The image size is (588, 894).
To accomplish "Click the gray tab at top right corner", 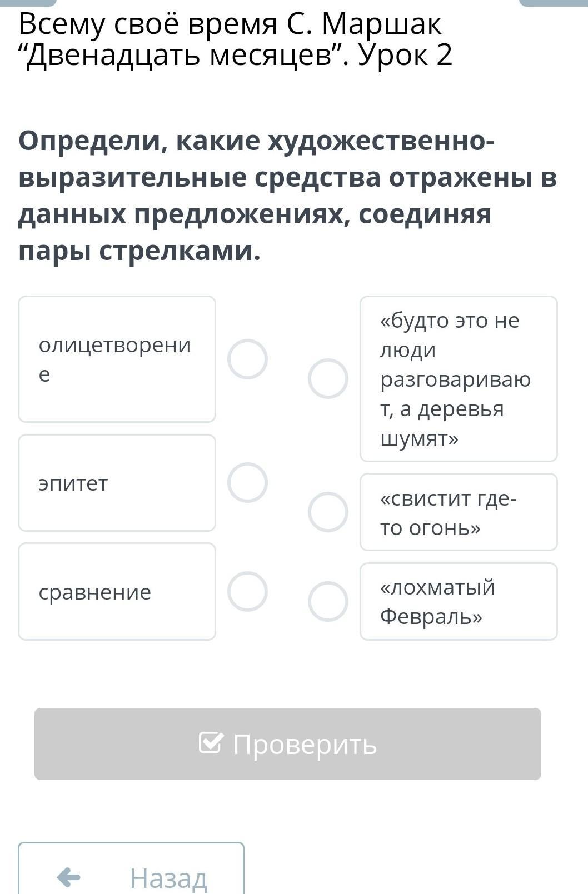I will (x=554, y=3).
